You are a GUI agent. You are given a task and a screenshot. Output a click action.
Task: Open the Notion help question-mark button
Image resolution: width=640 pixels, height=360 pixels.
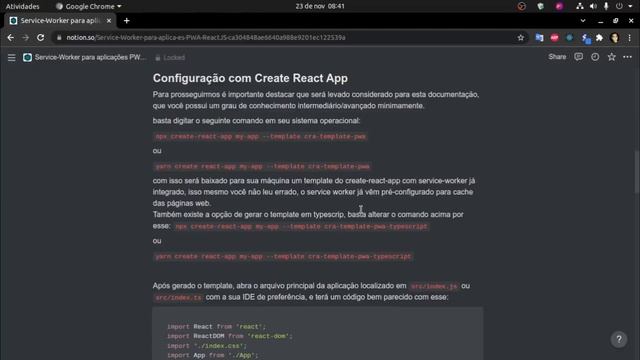click(619, 339)
